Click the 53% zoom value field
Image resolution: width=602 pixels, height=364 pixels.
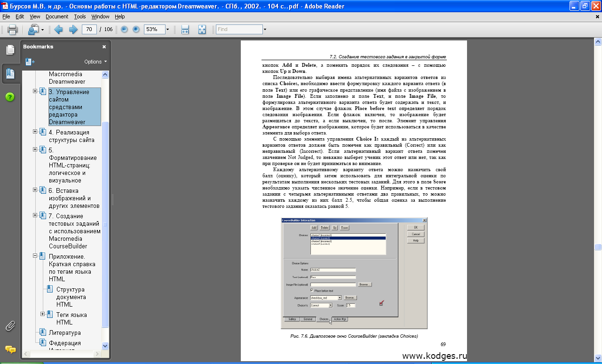click(x=154, y=29)
